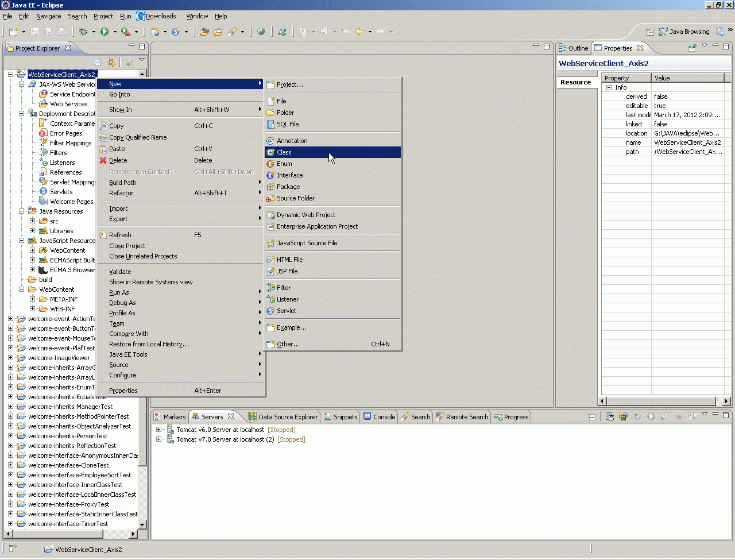Pin the Properties view to selection

point(693,48)
